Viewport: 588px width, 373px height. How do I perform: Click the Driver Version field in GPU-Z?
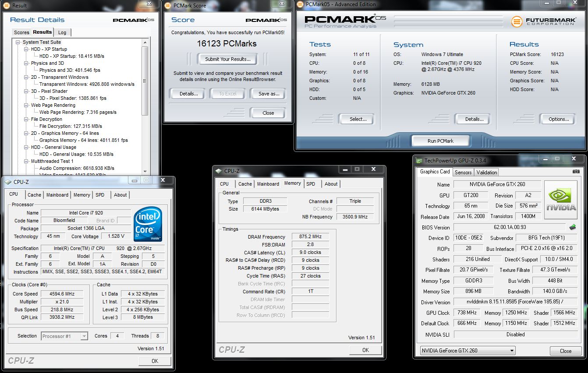[516, 302]
